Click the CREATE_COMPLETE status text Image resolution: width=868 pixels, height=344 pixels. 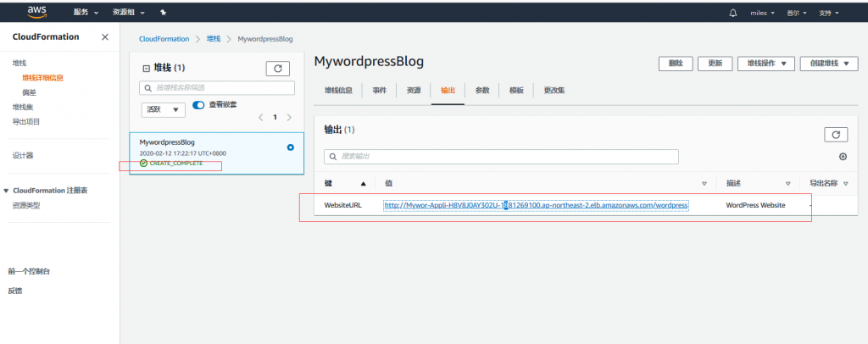176,164
